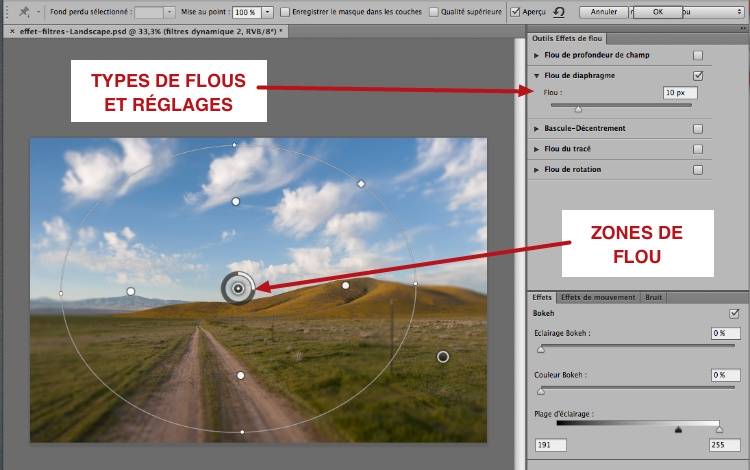
Task: Disable the Flou de diaphragme checkbox
Action: [x=698, y=76]
